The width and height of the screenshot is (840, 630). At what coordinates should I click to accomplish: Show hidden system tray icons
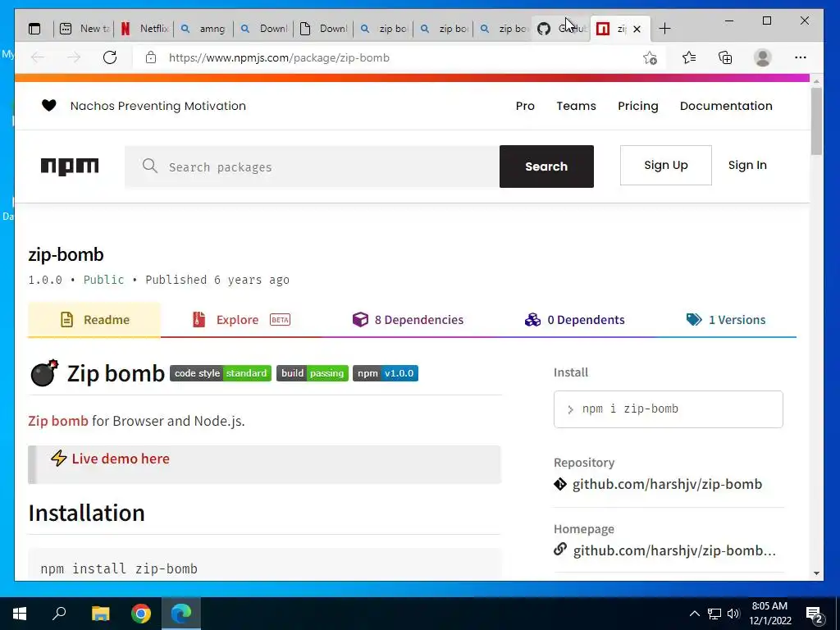(x=694, y=614)
